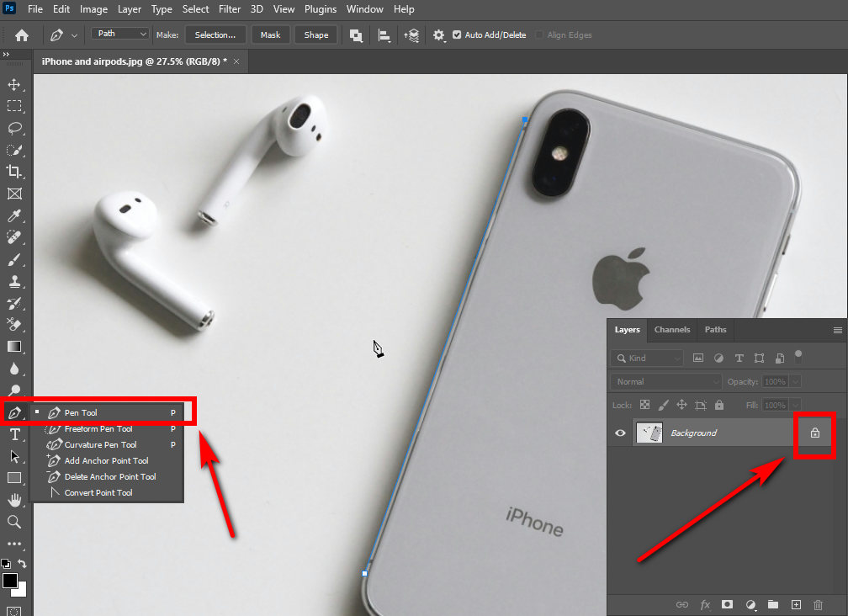
Task: Select the Move tool
Action: (14, 85)
